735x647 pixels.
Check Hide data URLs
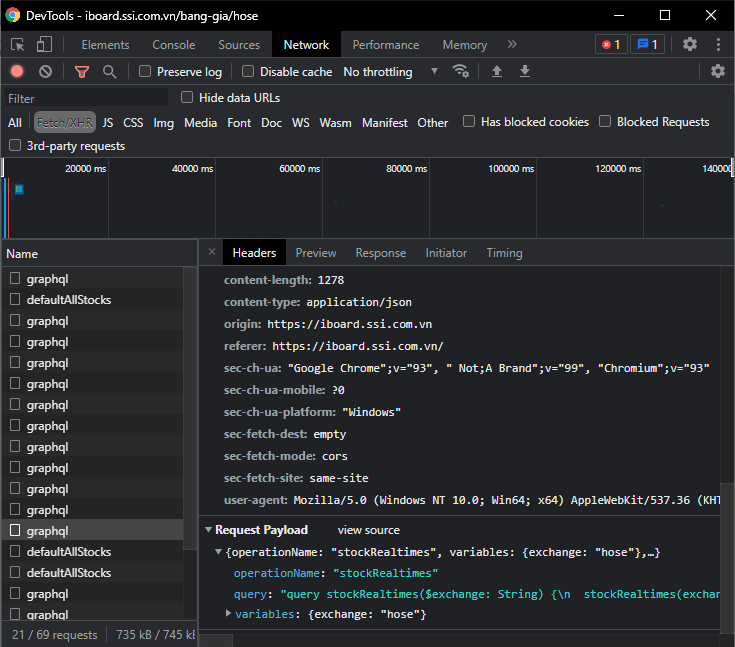pos(187,97)
